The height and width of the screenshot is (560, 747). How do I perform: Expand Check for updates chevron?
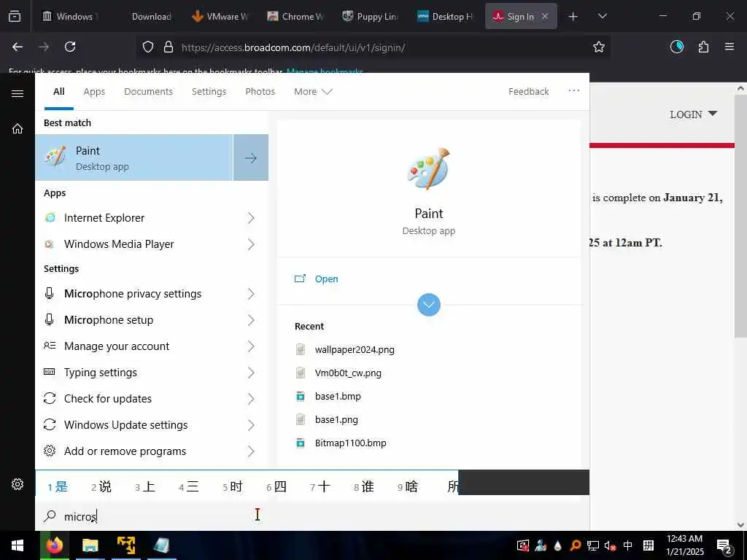click(251, 399)
